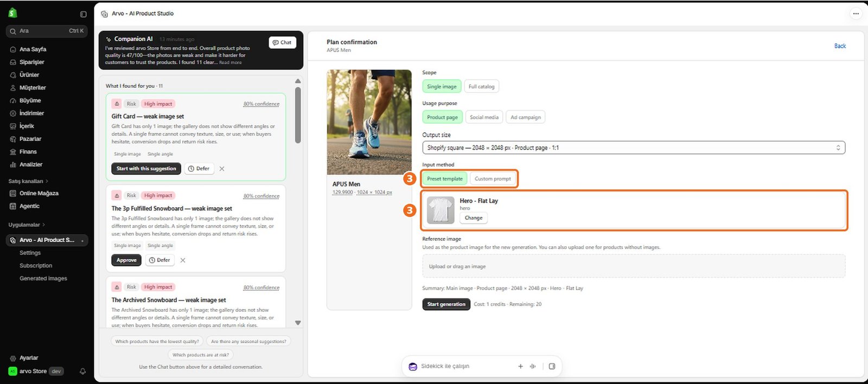The width and height of the screenshot is (868, 384).
Task: Select Full catalog scope
Action: [481, 87]
